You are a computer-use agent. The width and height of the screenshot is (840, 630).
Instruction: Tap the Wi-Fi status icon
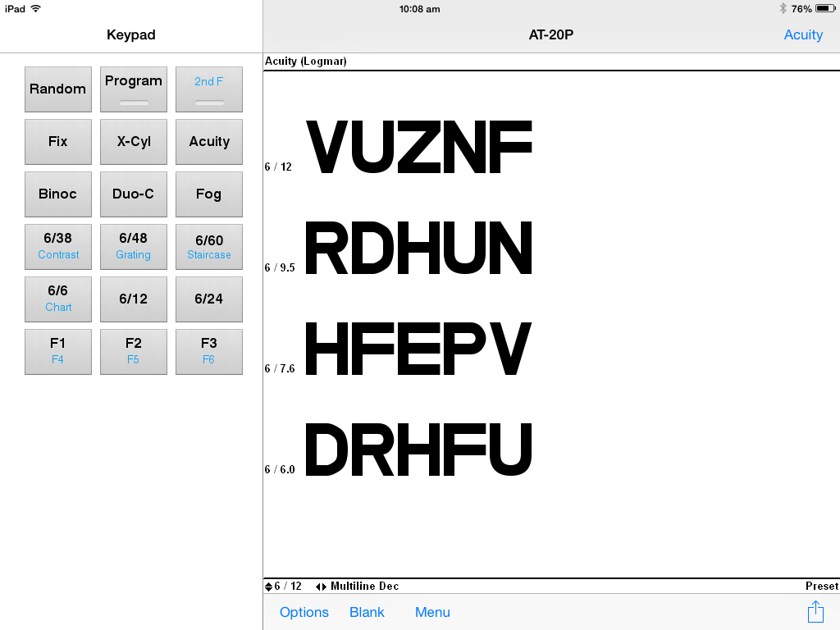[x=36, y=8]
